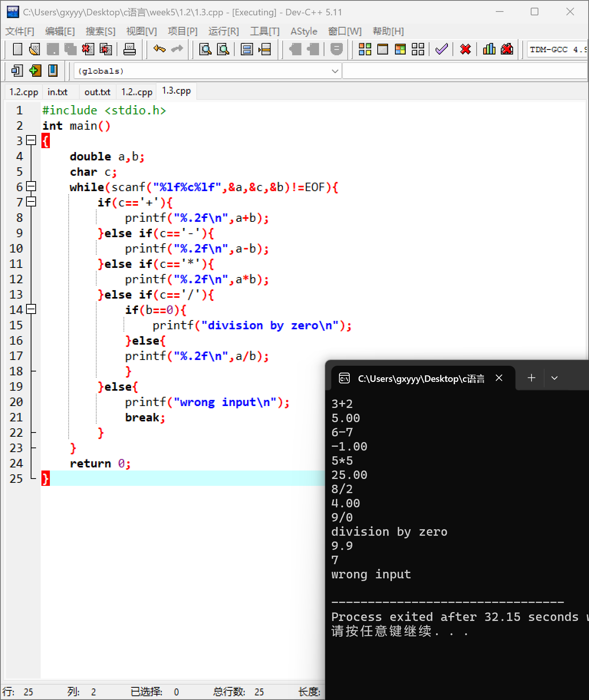Open the TDM-GCC compiler selection dropdown
The height and width of the screenshot is (700, 589).
[558, 50]
